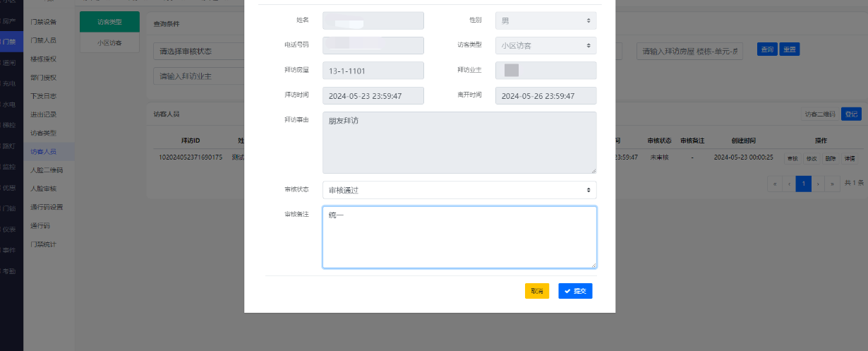The height and width of the screenshot is (351, 868).
Task: Click the 访客二维码 button
Action: 821,114
